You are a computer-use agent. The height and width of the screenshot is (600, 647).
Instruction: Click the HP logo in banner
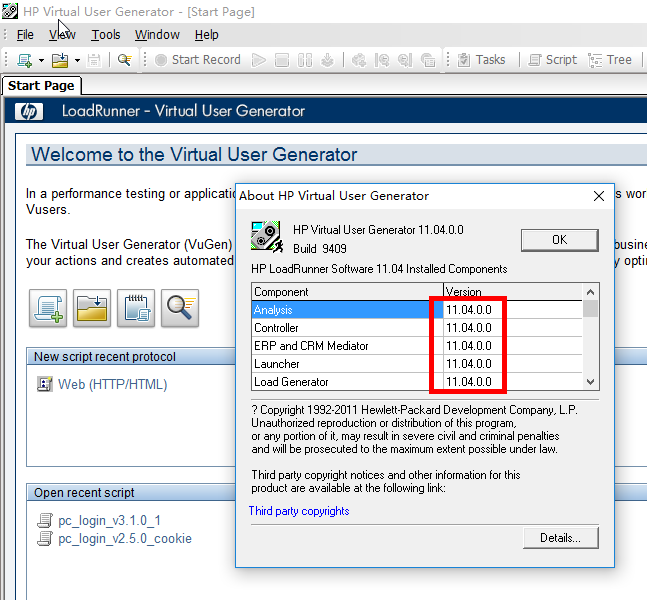tap(29, 111)
